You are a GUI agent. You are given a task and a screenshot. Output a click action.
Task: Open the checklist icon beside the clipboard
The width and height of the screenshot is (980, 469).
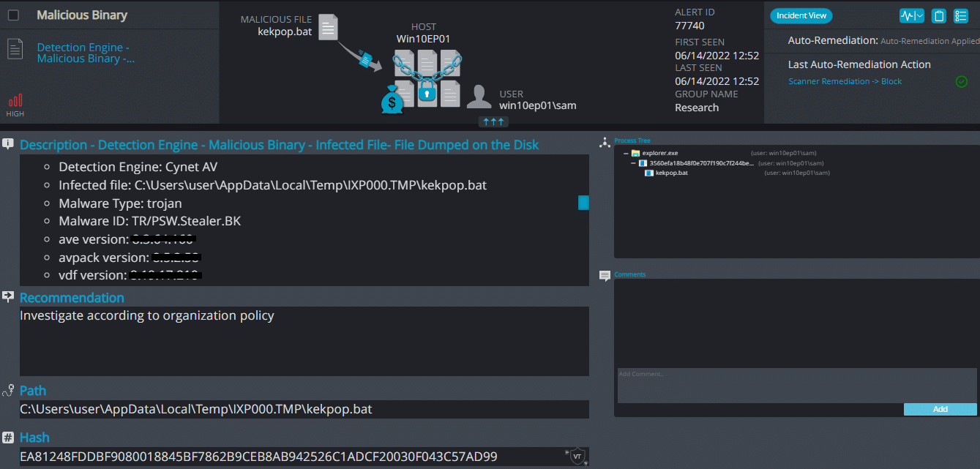(x=961, y=15)
